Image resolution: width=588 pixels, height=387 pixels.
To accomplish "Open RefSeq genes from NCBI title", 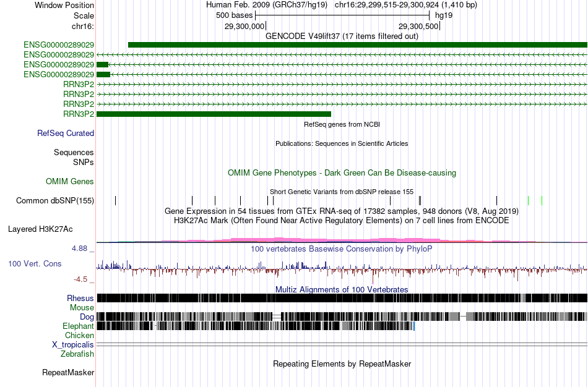I will (x=342, y=124).
